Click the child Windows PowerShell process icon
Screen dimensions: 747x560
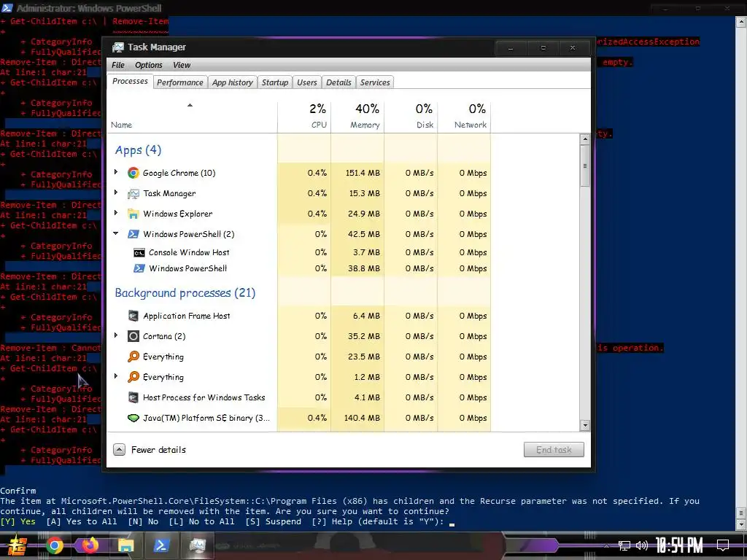pos(139,268)
